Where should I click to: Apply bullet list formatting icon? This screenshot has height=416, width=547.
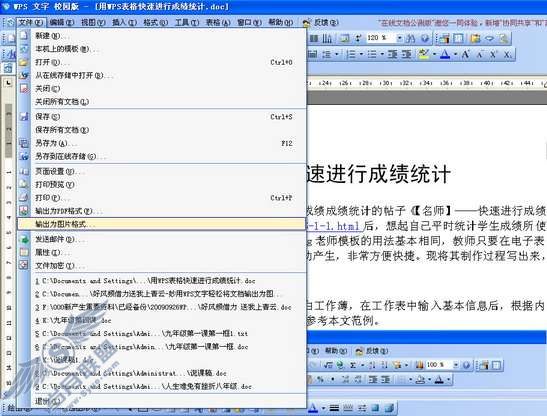(x=372, y=54)
